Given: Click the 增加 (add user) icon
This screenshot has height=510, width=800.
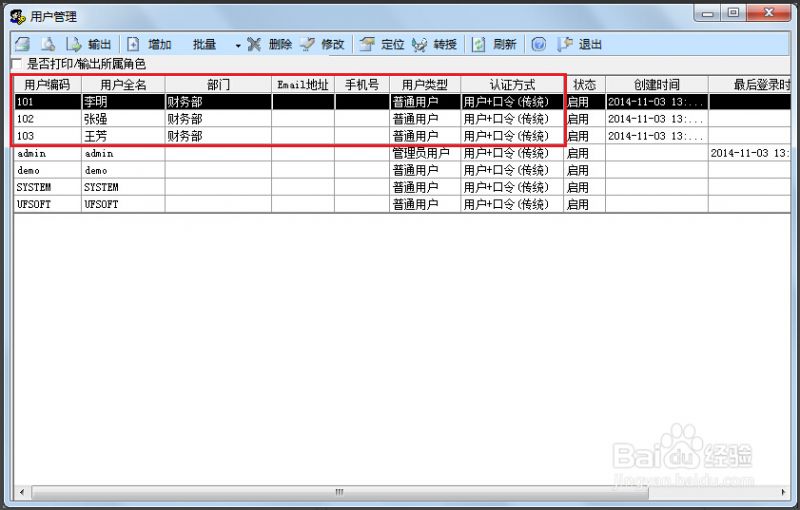Looking at the screenshot, I should tap(134, 44).
